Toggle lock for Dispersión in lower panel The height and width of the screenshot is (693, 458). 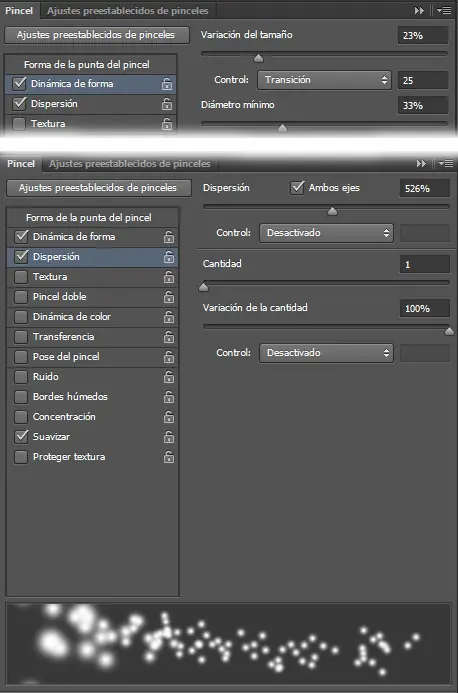[168, 257]
